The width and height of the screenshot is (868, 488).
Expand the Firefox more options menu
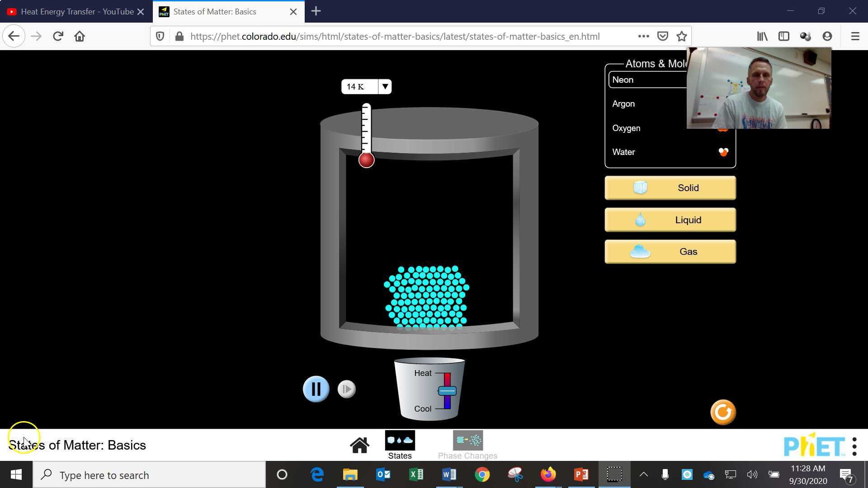[x=643, y=36]
